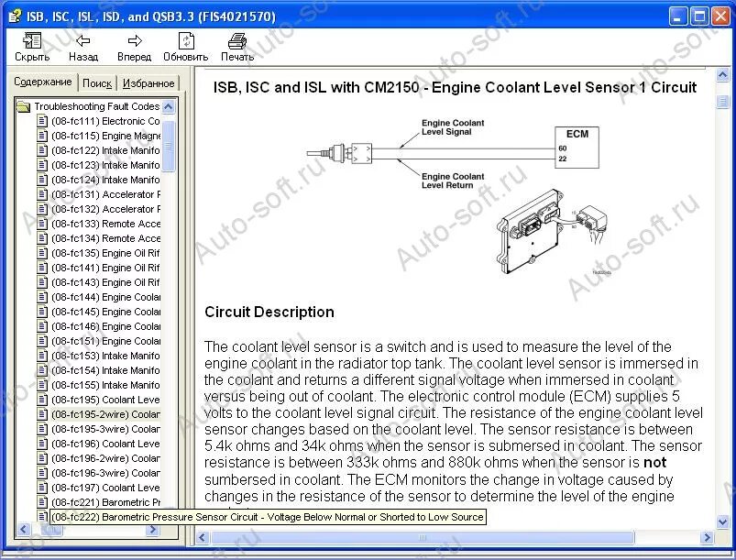Click the Circuit Description heading
This screenshot has height=560, width=736.
pyautogui.click(x=269, y=313)
